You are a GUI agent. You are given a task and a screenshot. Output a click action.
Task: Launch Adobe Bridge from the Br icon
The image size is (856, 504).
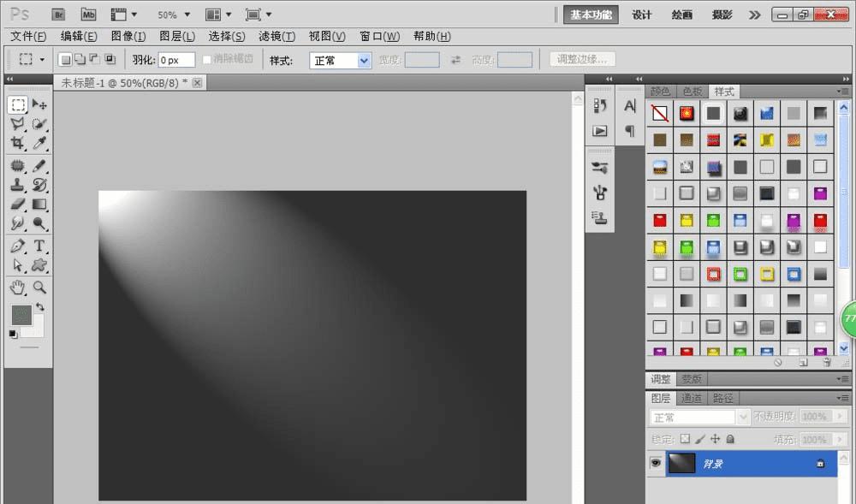pyautogui.click(x=58, y=15)
